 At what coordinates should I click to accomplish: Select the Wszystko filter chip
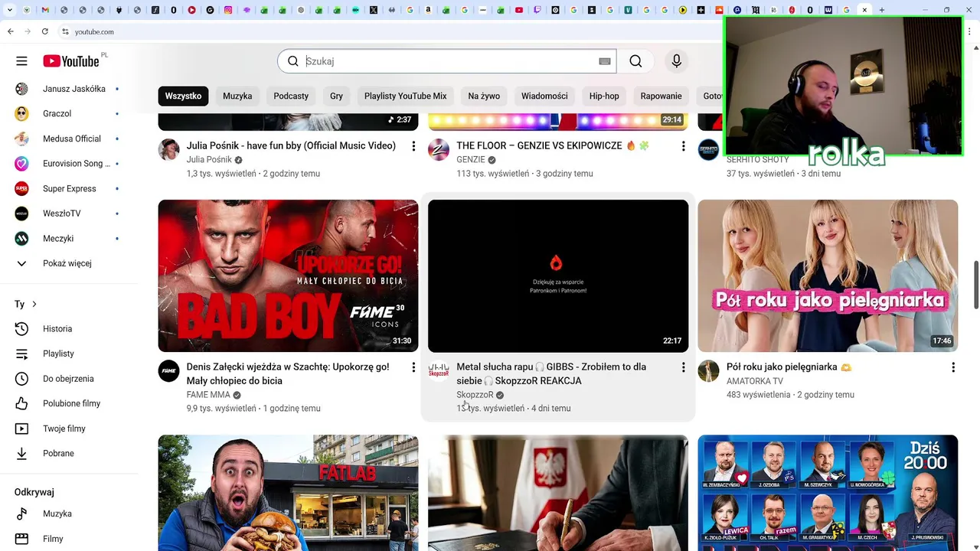183,96
